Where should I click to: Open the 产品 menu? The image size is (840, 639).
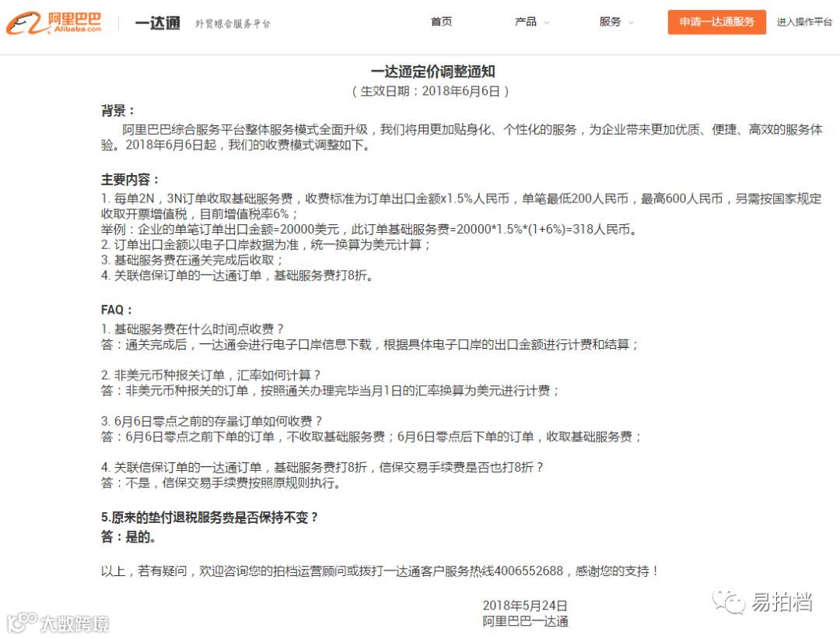pos(526,22)
